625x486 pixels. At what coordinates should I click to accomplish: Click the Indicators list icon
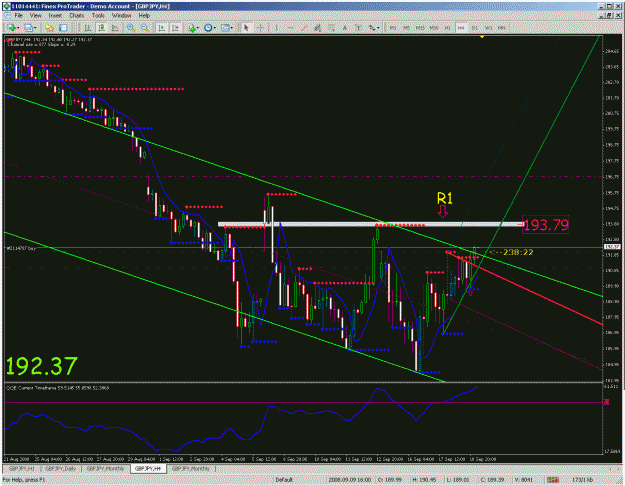[192, 28]
